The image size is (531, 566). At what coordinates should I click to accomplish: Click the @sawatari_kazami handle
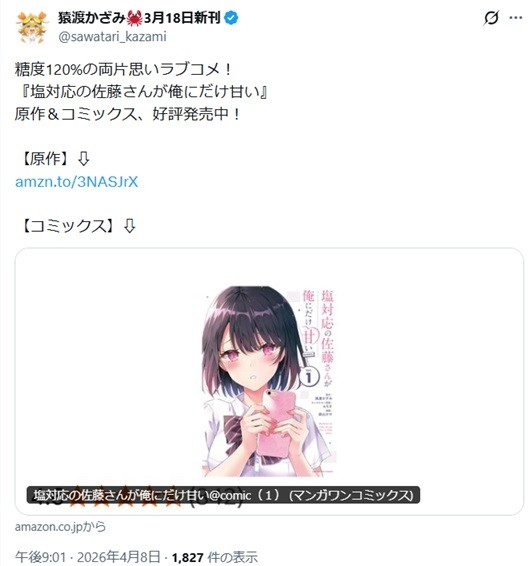tap(112, 37)
